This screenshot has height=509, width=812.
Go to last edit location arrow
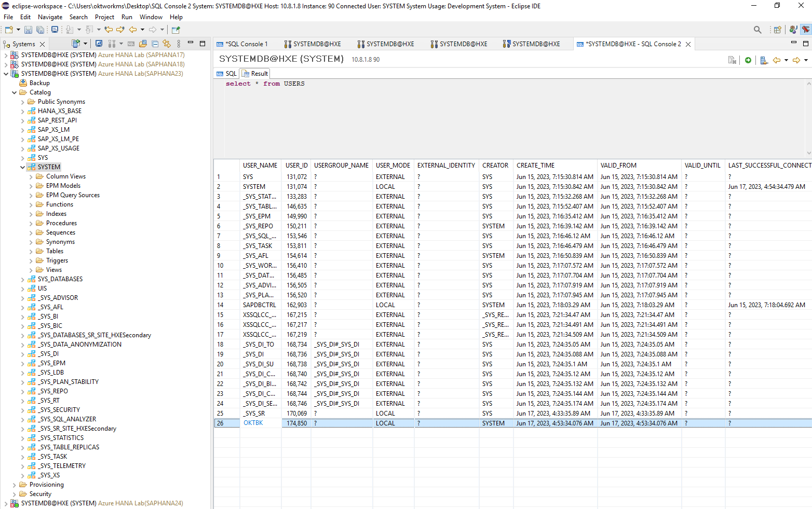[109, 30]
